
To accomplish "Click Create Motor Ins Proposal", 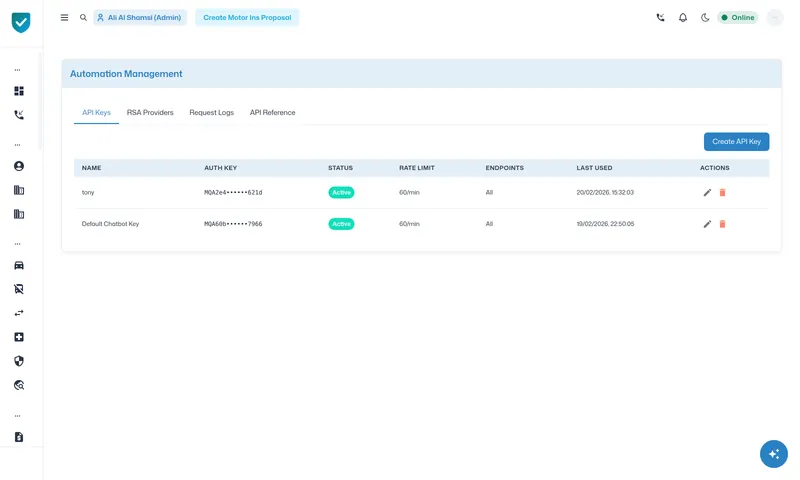I will pyautogui.click(x=247, y=17).
